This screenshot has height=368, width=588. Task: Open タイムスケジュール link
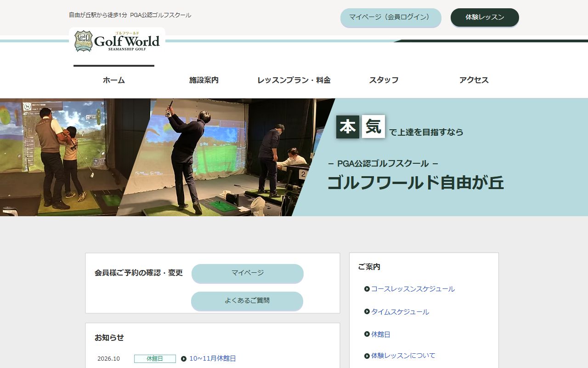(400, 312)
